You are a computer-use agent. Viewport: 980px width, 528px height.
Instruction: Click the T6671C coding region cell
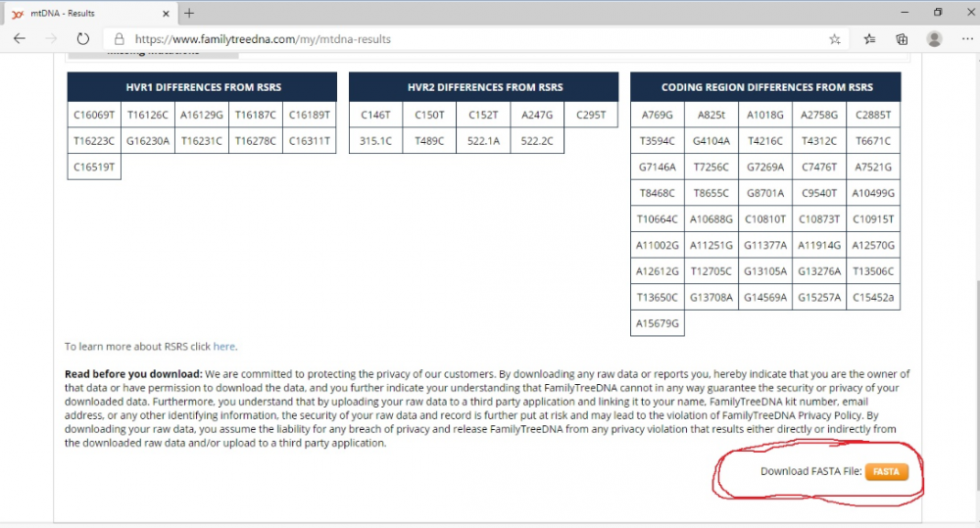pyautogui.click(x=873, y=141)
